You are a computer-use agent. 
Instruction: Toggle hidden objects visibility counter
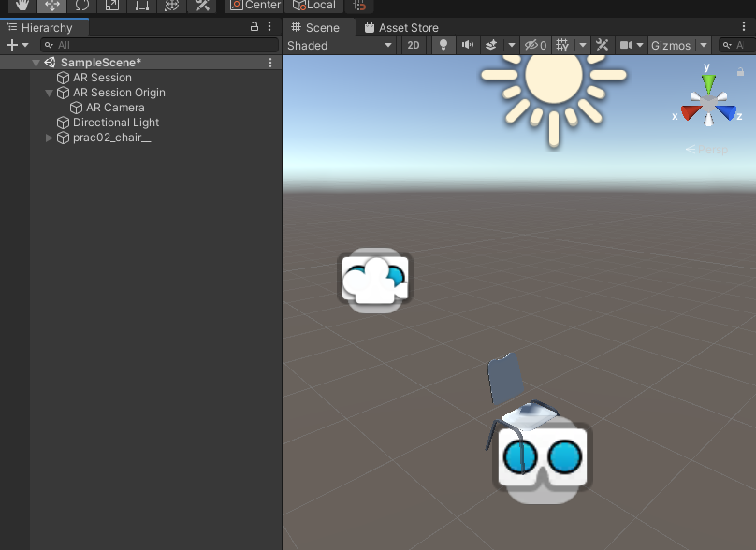tap(535, 45)
